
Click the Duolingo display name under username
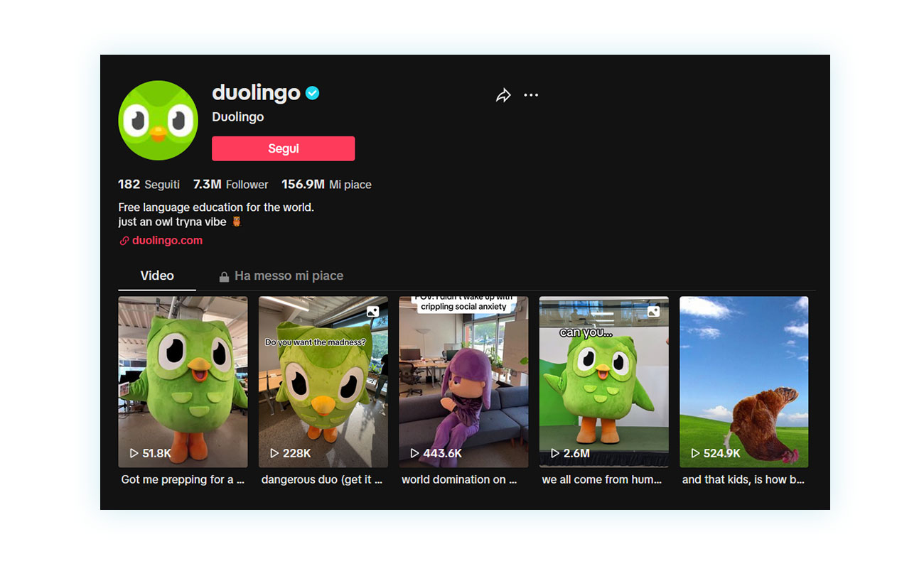point(238,117)
